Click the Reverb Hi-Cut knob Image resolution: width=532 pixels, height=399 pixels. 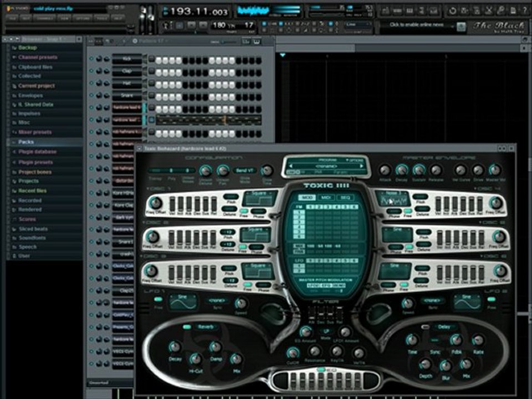click(x=195, y=359)
